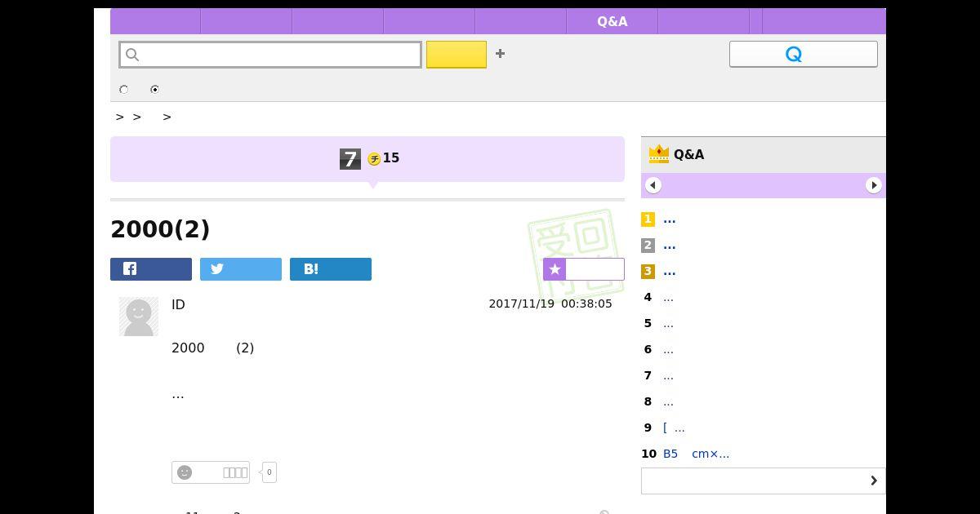Viewport: 980px width, 514px height.
Task: Open the rank 6 link
Action: (x=669, y=350)
